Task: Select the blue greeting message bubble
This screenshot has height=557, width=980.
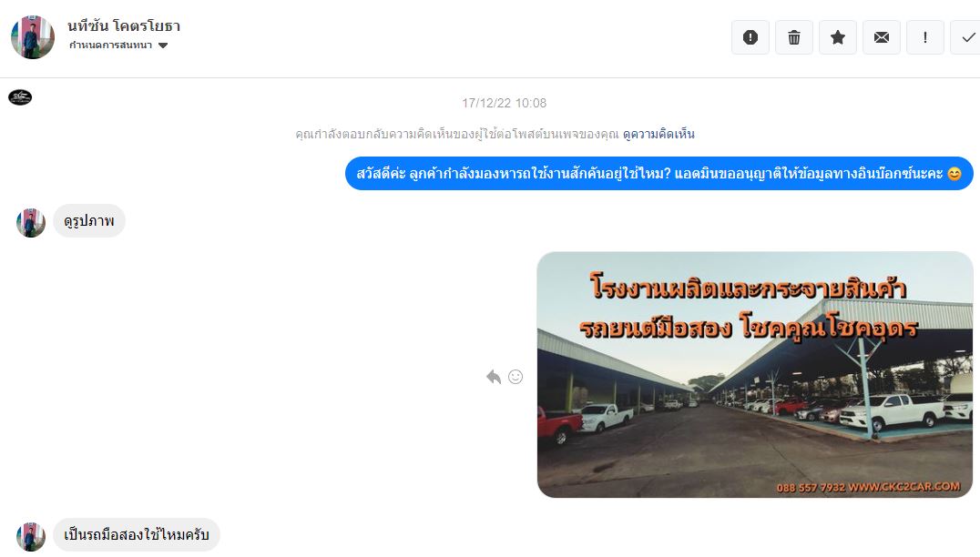Action: tap(658, 174)
